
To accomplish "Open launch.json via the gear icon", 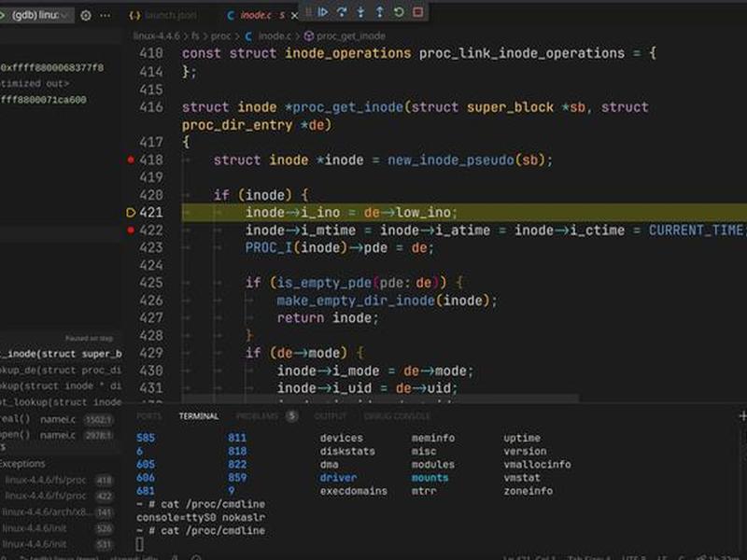I will pos(86,15).
